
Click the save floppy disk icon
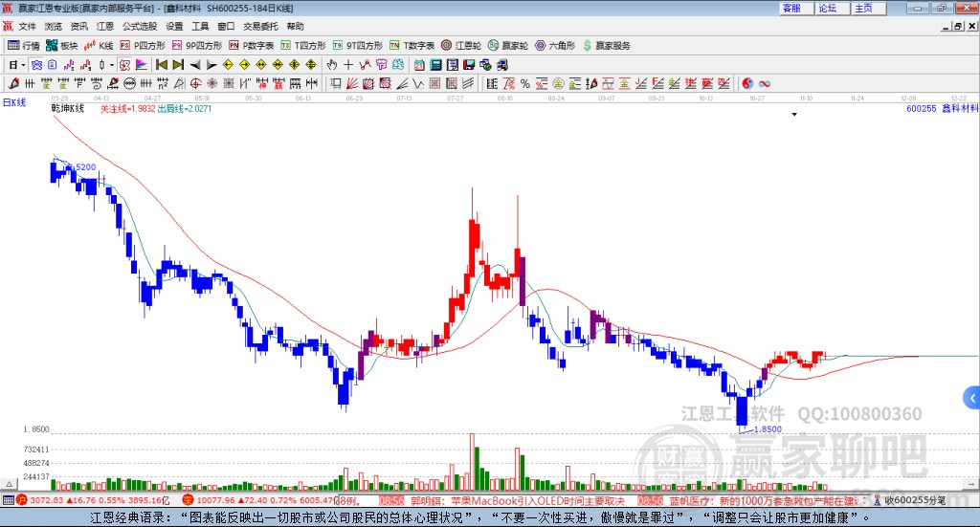pos(469,65)
